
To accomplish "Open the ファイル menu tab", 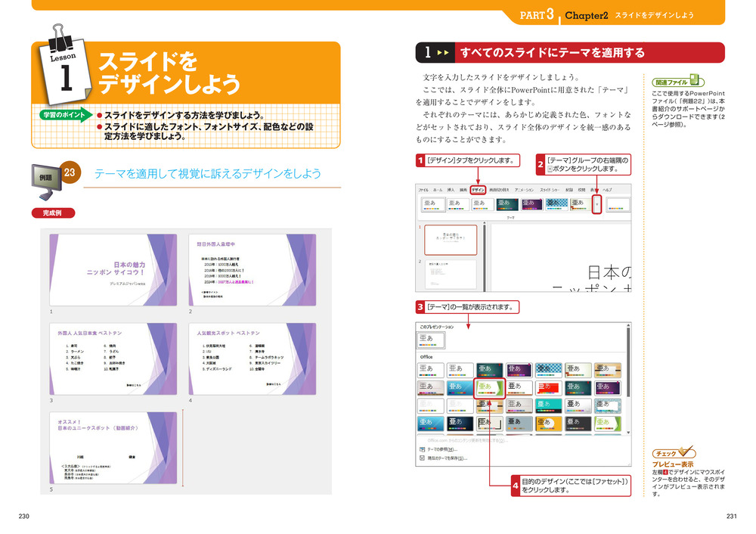I will tap(423, 190).
